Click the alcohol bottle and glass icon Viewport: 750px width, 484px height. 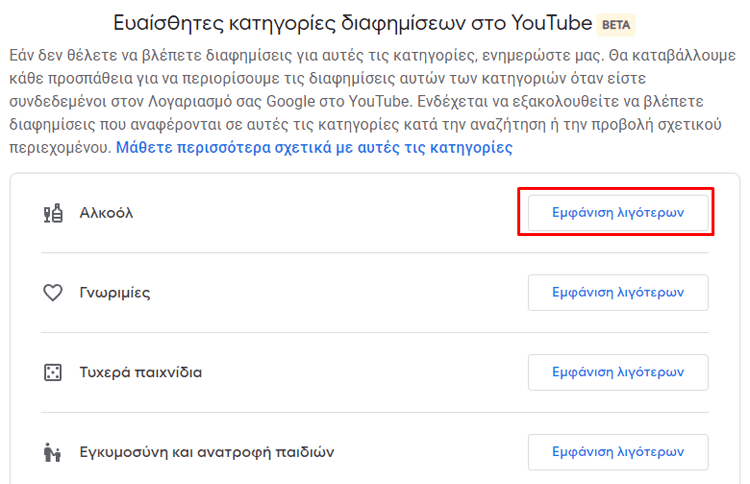(x=53, y=213)
